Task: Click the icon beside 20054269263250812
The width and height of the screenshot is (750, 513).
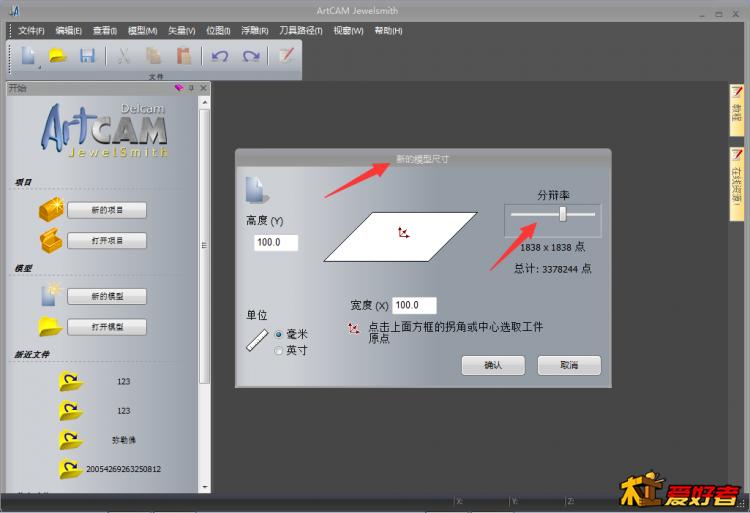Action: [71, 469]
